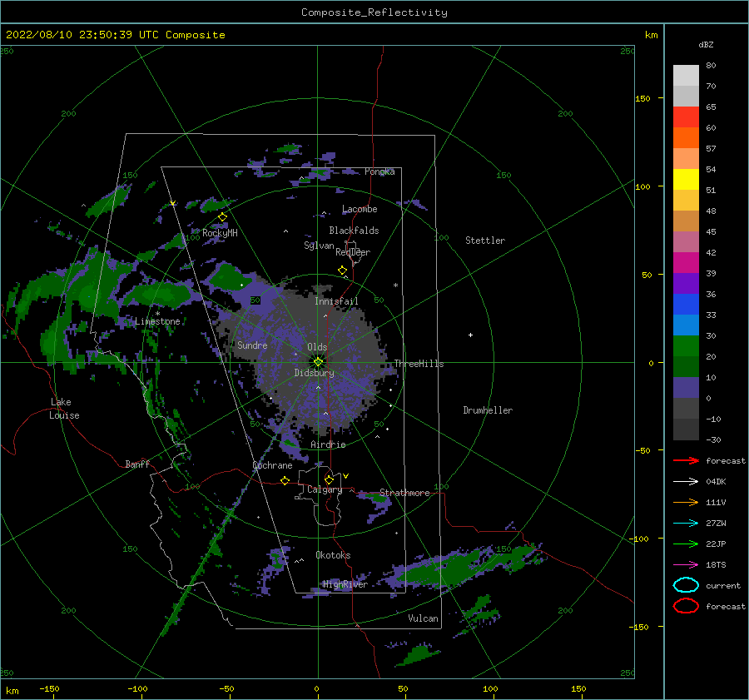Click the Stettler label
The height and width of the screenshot is (700, 749).
click(485, 241)
